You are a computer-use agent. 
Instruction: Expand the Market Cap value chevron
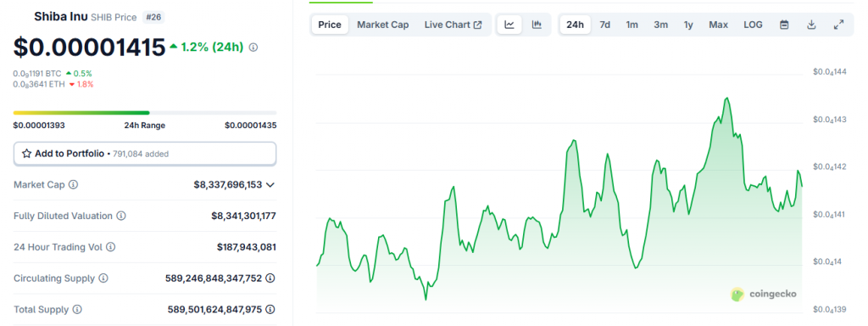tap(270, 184)
